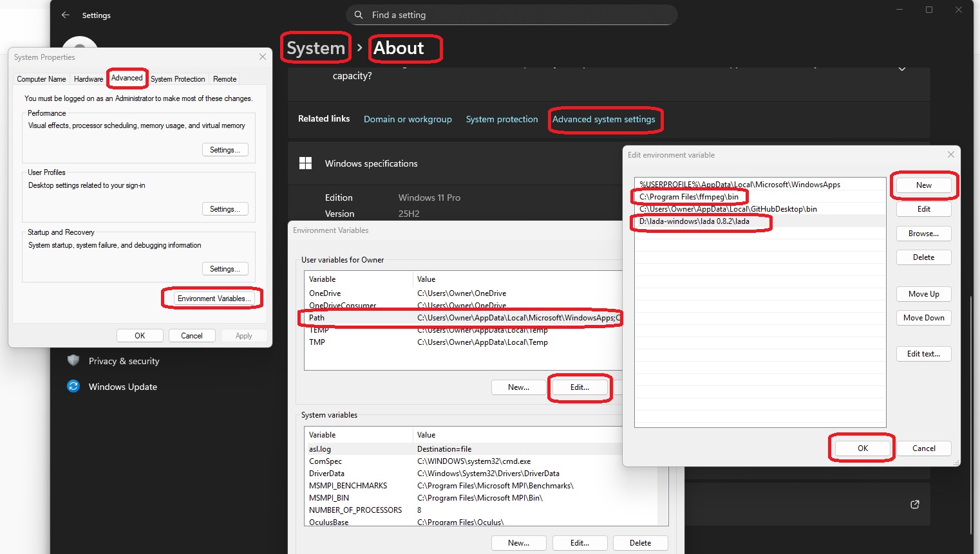Open the Domain or workgroup link
This screenshot has width=980, height=554.
(408, 119)
